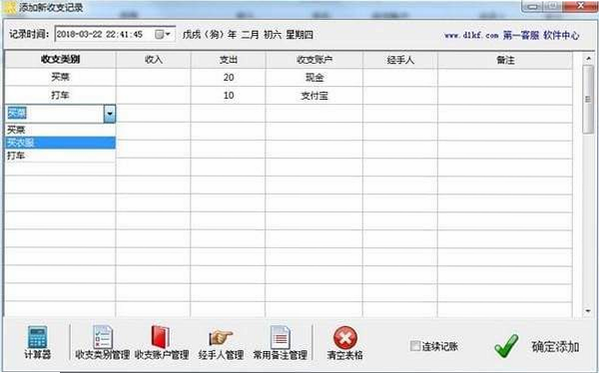Open the pointing hand 经手人管理 icon
The image size is (599, 373).
[x=221, y=338]
